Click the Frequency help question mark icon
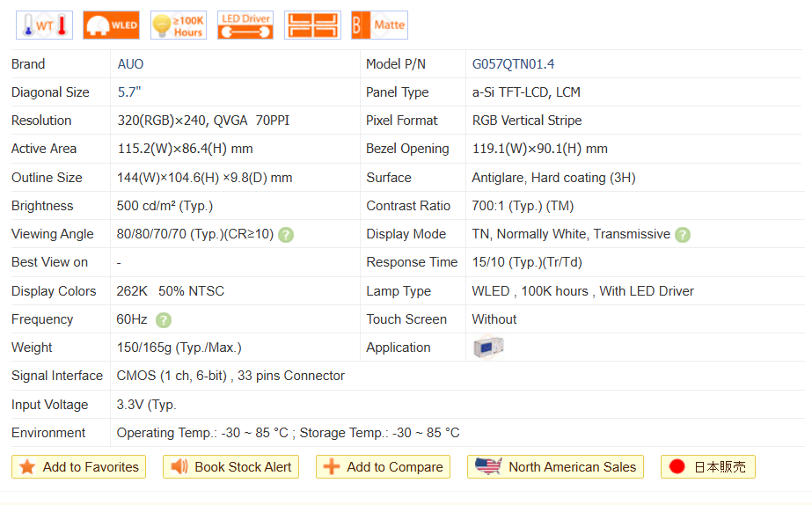812x505 pixels. (164, 320)
